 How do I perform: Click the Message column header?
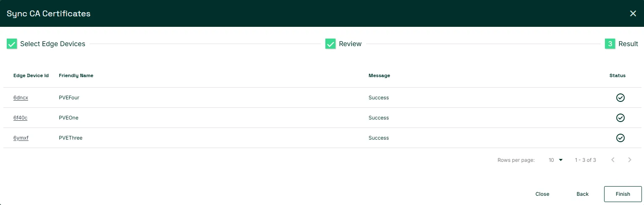379,75
